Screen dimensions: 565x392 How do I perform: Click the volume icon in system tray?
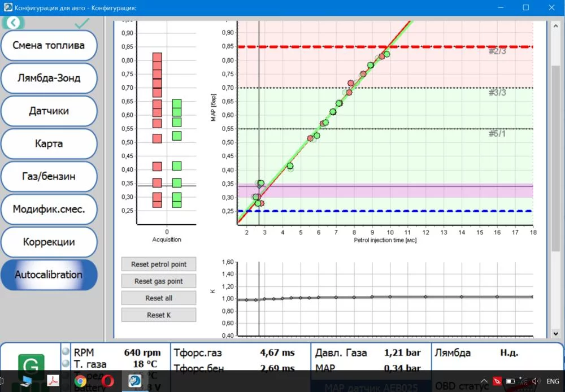(x=534, y=381)
